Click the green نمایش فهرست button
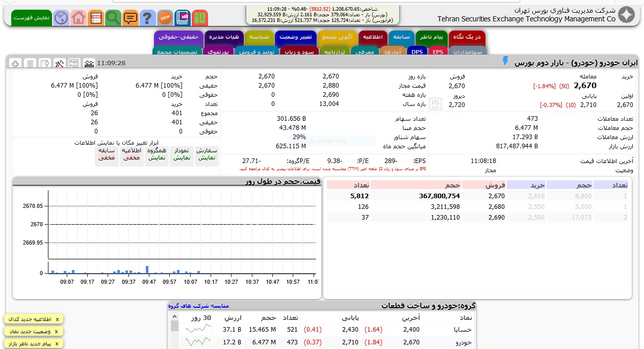 coord(32,18)
